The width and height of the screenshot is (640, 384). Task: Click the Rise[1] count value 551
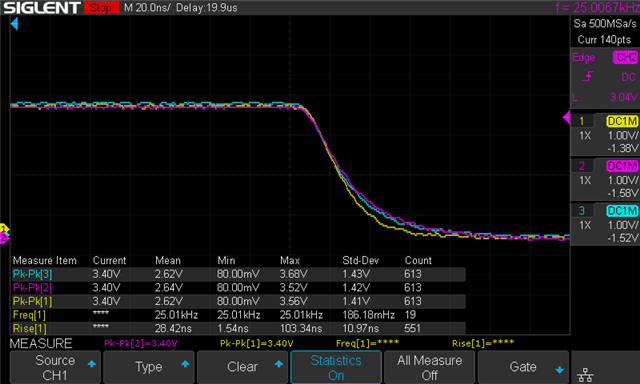(x=413, y=329)
